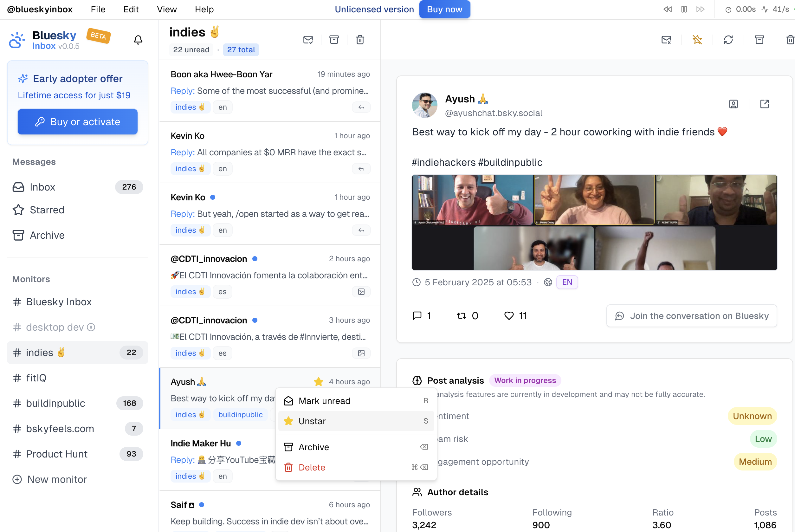Click Lifetime access for just $19

coord(74,95)
